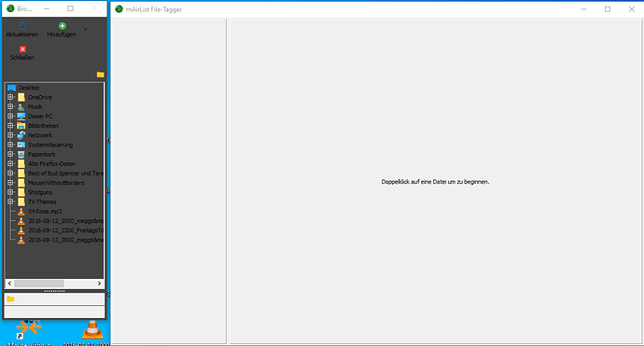Image resolution: width=644 pixels, height=346 pixels.
Task: Click the Mouse without Borders desktop shortcut
Action: [x=29, y=333]
